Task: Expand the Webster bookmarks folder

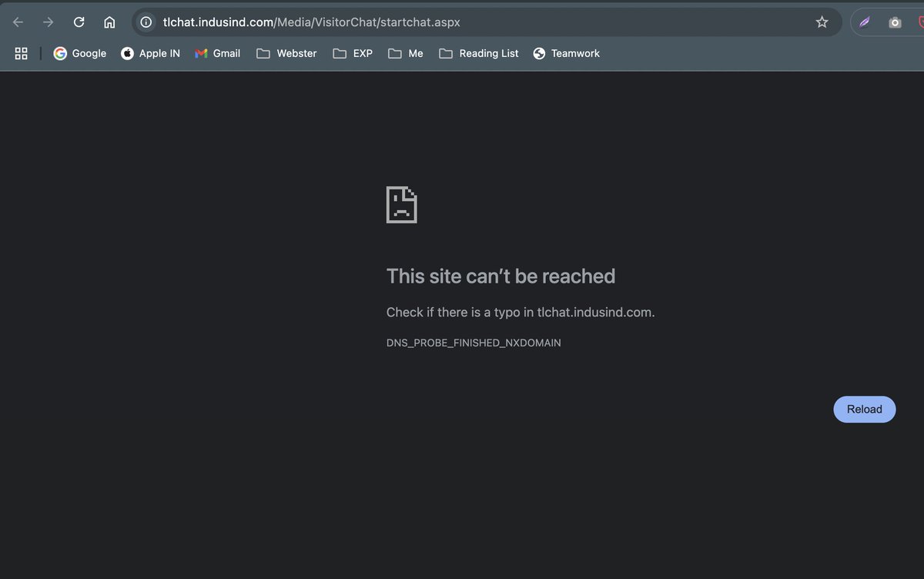Action: [x=286, y=53]
